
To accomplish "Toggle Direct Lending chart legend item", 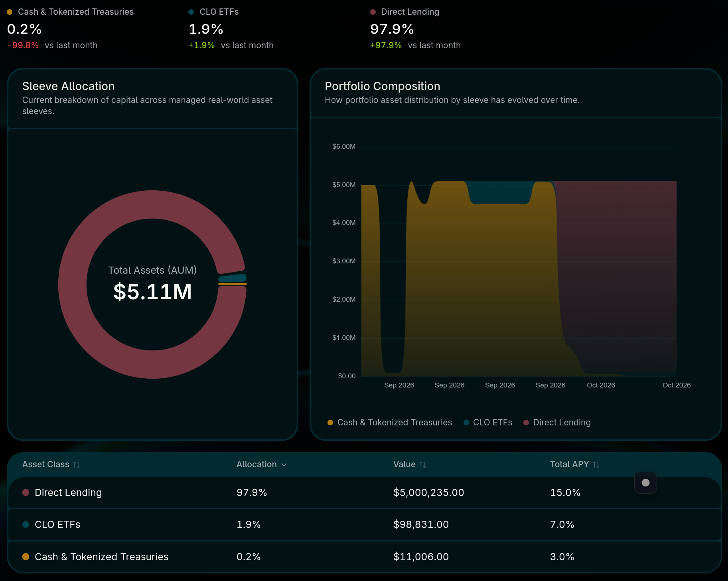I will (557, 423).
